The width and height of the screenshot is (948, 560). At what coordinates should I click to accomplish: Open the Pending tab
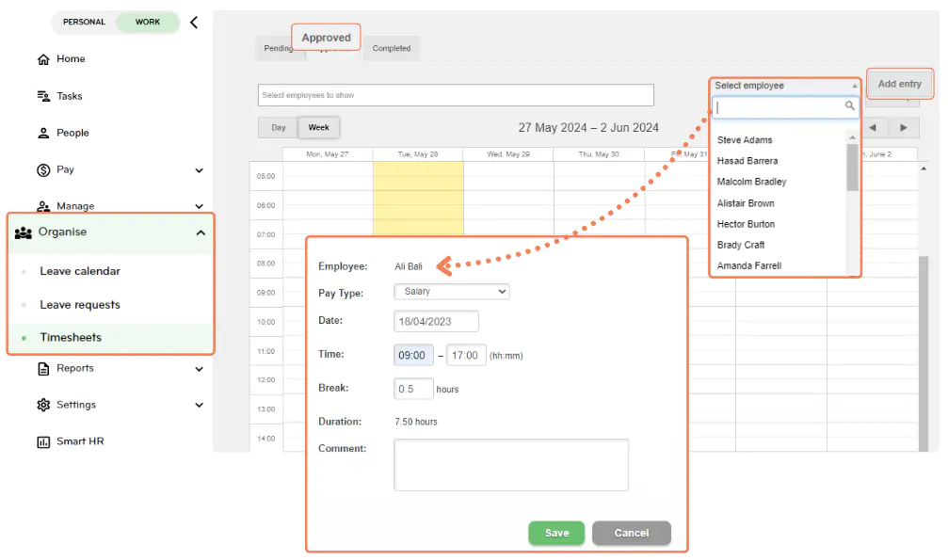pyautogui.click(x=278, y=48)
